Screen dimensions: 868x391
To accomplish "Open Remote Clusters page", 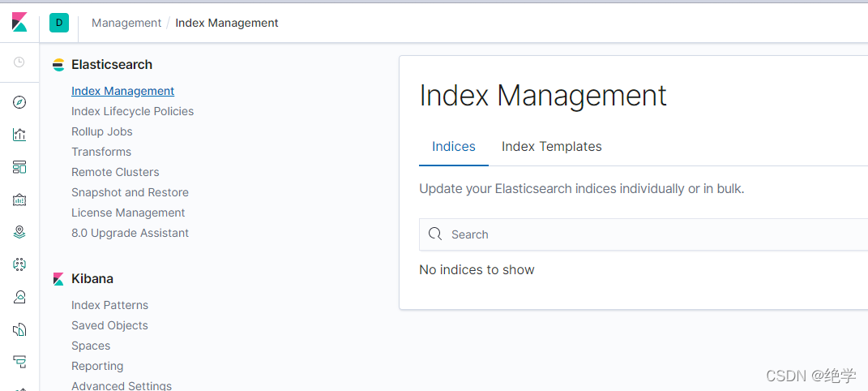I will point(115,172).
